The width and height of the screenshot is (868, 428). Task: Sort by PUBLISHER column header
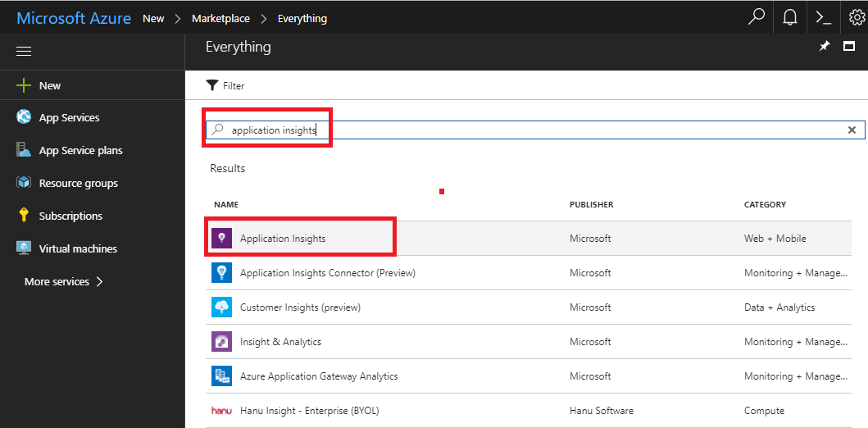pyautogui.click(x=591, y=204)
